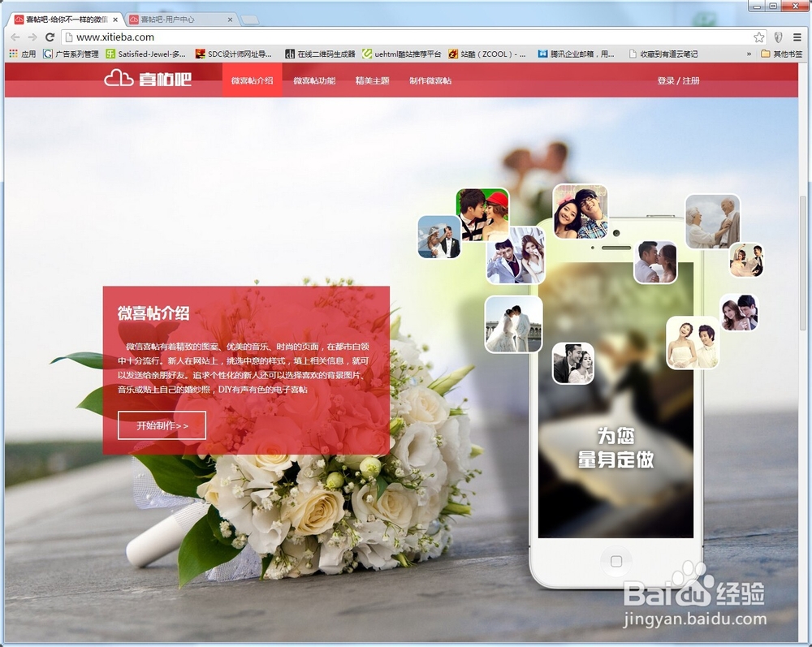Open the 精美主题 nav item
812x647 pixels.
[372, 80]
